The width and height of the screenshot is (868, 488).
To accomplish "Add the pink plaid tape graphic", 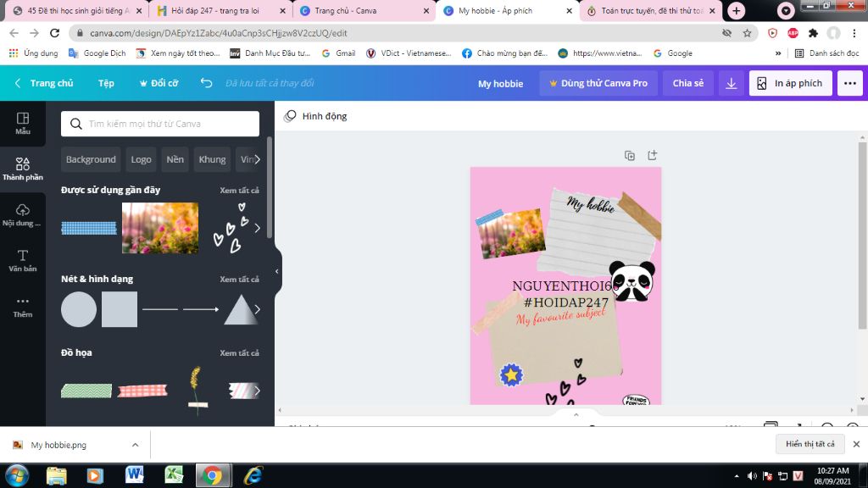I will (x=142, y=391).
